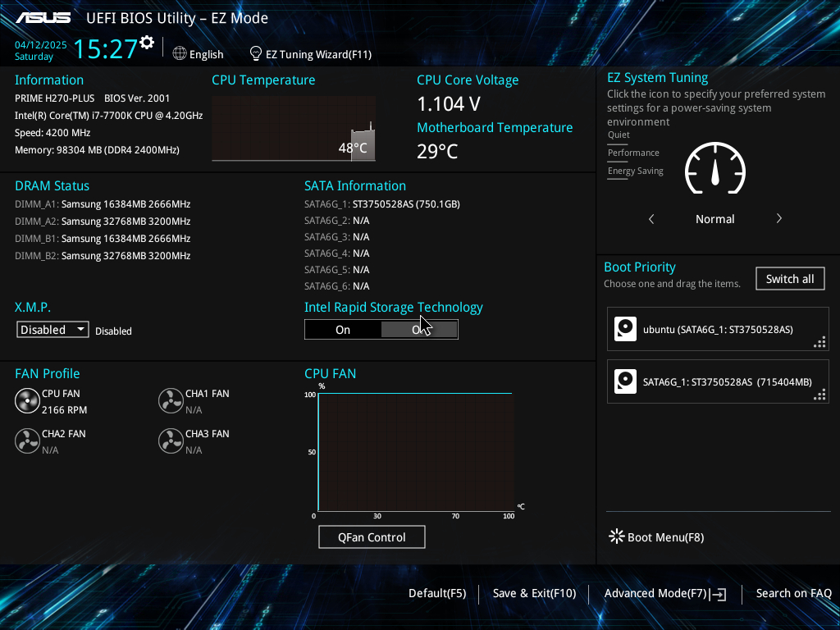Select the Quiet tuning mode
Screen dimensions: 840x630
619,135
